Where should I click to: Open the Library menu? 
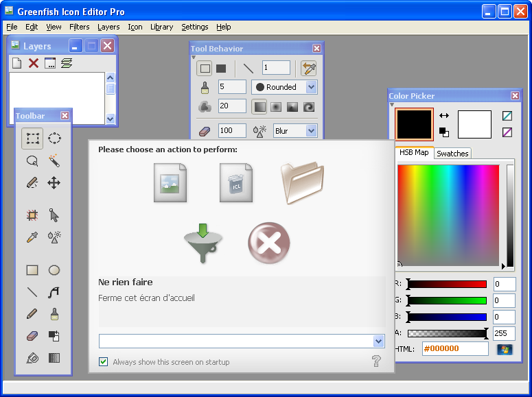(x=161, y=27)
